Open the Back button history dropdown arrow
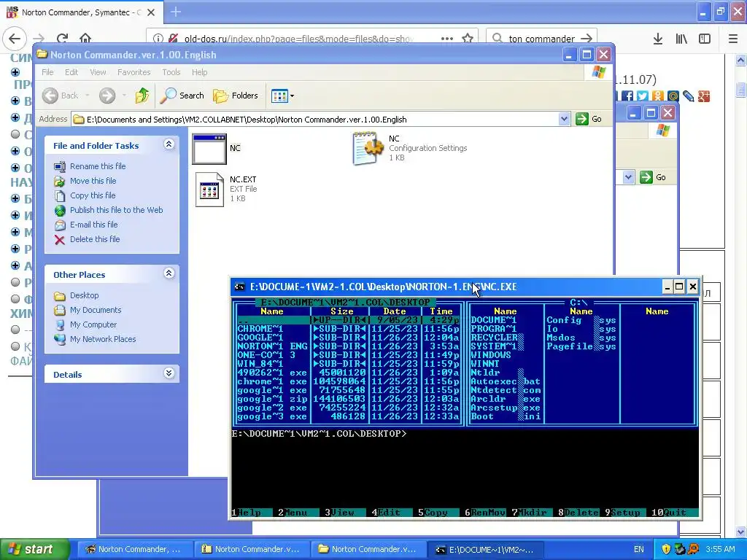747x560 pixels. click(x=88, y=96)
